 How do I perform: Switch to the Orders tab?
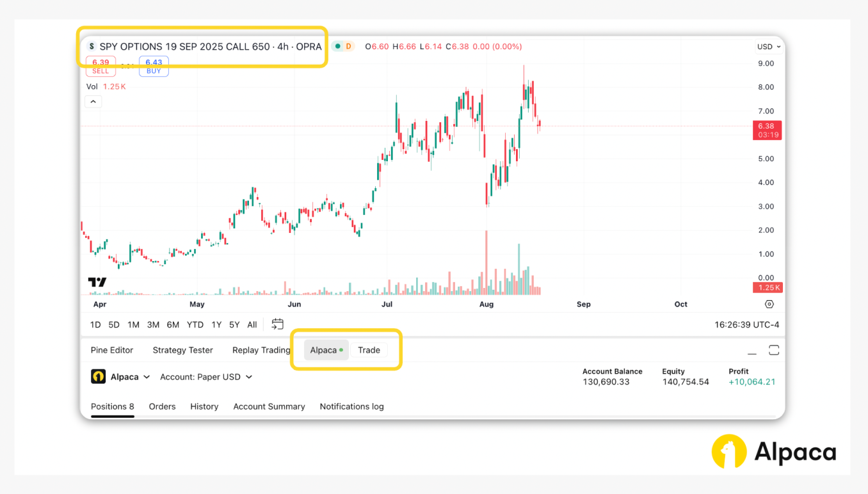tap(162, 406)
